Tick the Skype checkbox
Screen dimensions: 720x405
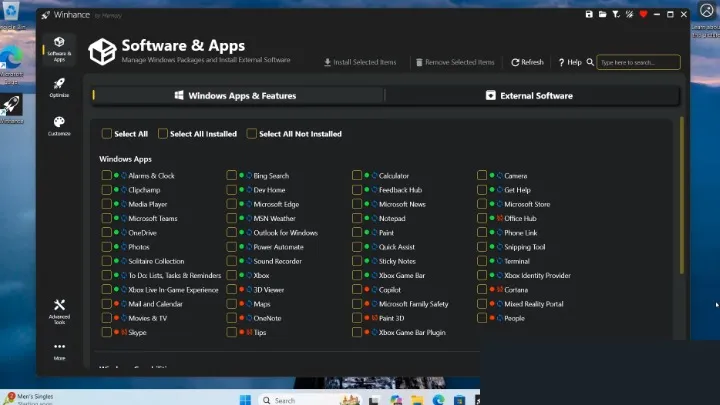click(x=107, y=332)
